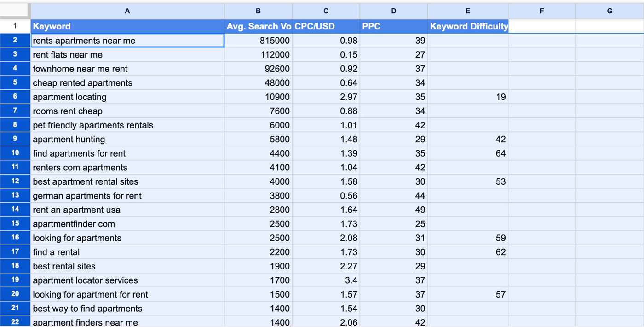This screenshot has height=327, width=644.
Task: Select the cell with CPC value 3.4
Action: 326,280
